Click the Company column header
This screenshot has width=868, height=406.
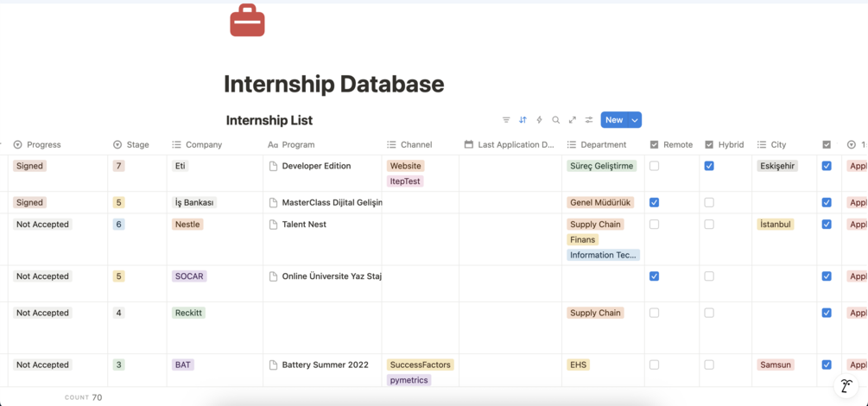[204, 144]
